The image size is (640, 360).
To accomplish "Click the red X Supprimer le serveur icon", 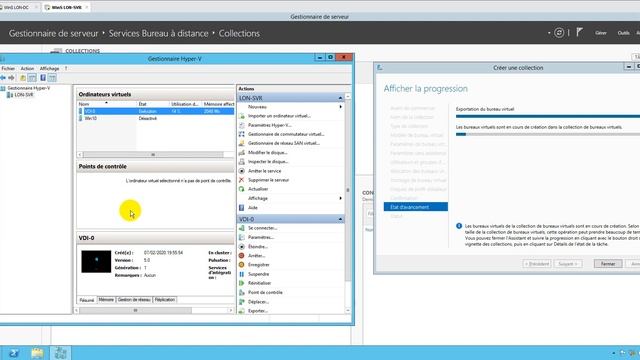I will (242, 180).
